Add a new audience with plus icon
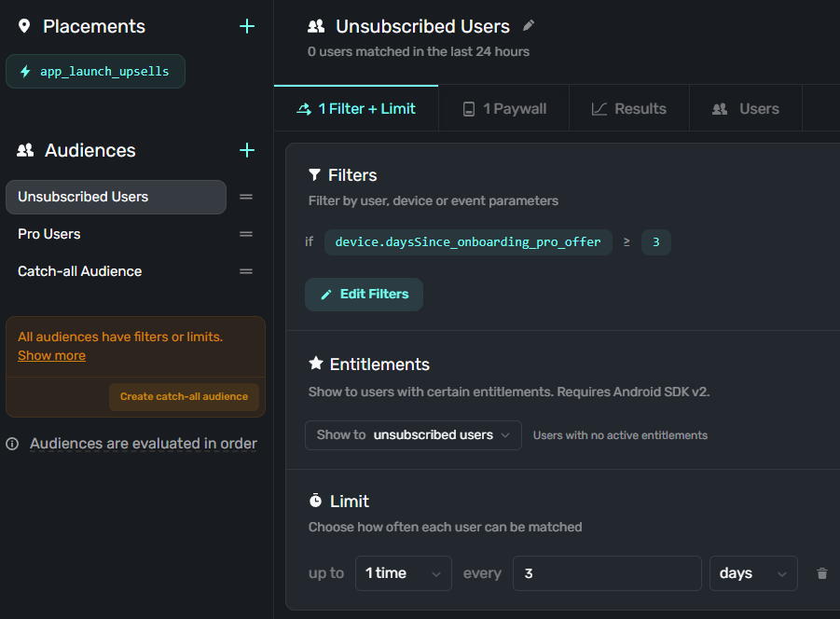This screenshot has width=840, height=619. 247,150
